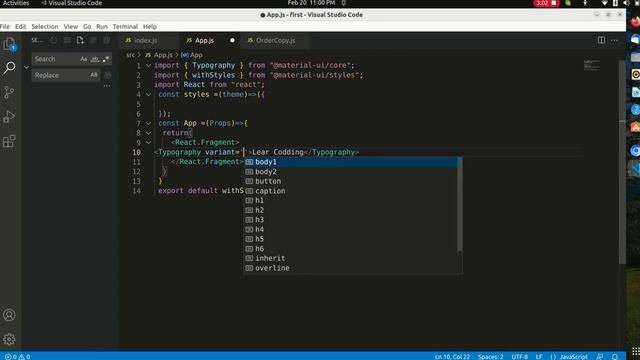Image resolution: width=640 pixels, height=360 pixels.
Task: Click the Replace All icon
Action: point(108,75)
